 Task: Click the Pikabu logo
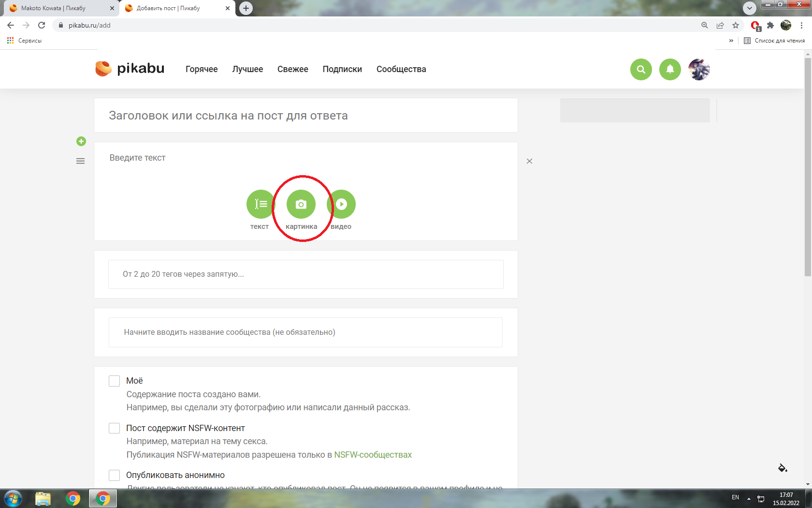pos(130,69)
